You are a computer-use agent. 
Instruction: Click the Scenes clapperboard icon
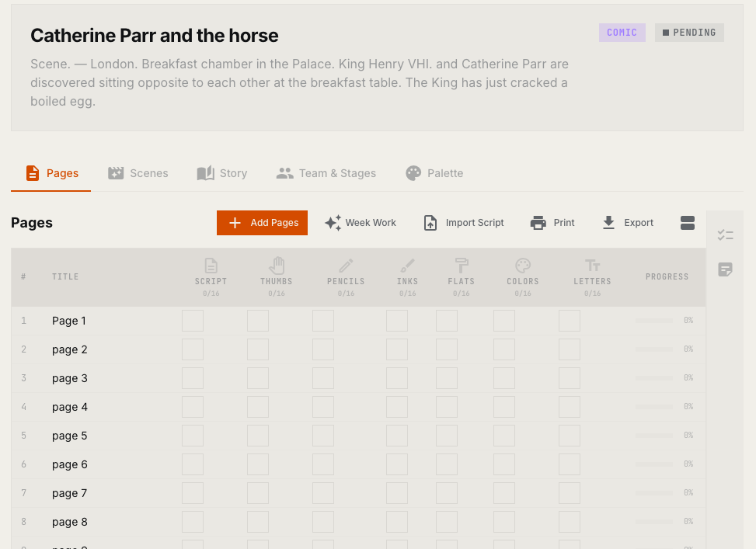point(116,173)
